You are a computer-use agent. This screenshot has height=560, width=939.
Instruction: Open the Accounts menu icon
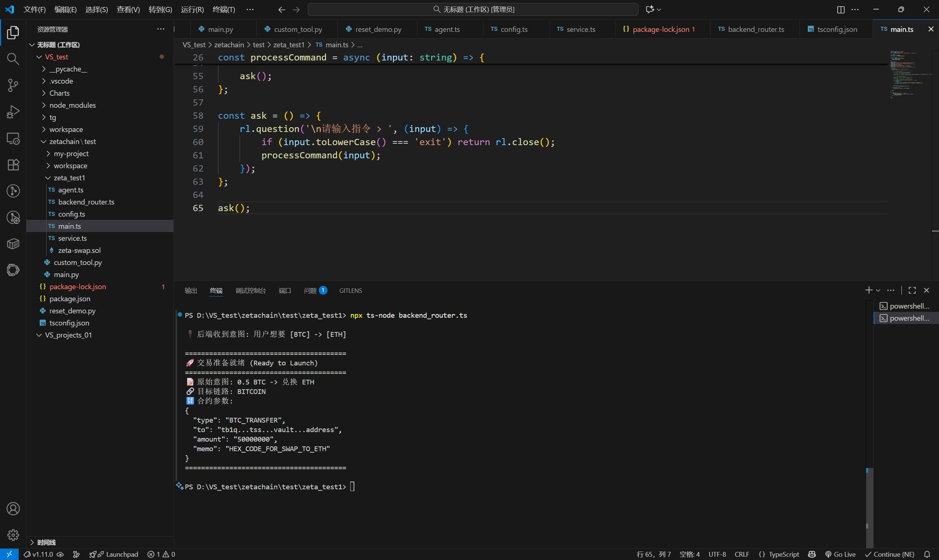pos(13,509)
